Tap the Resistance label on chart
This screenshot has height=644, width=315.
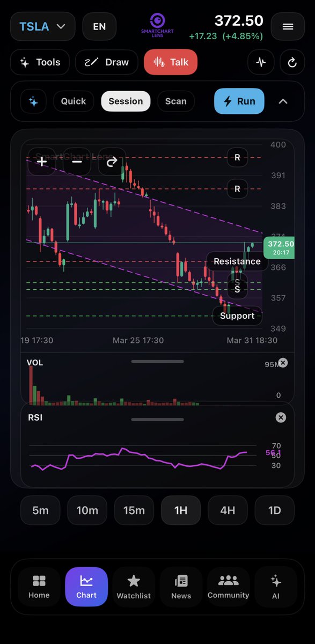(237, 261)
